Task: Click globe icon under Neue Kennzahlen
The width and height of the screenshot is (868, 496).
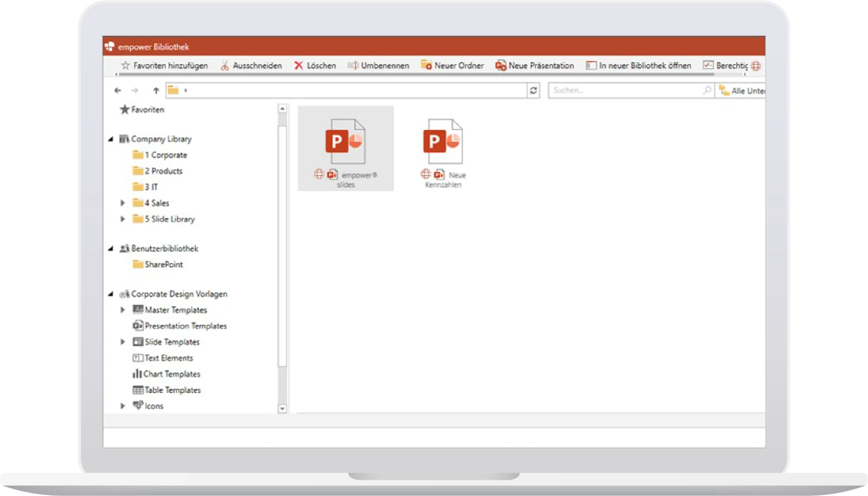Action: pyautogui.click(x=426, y=174)
